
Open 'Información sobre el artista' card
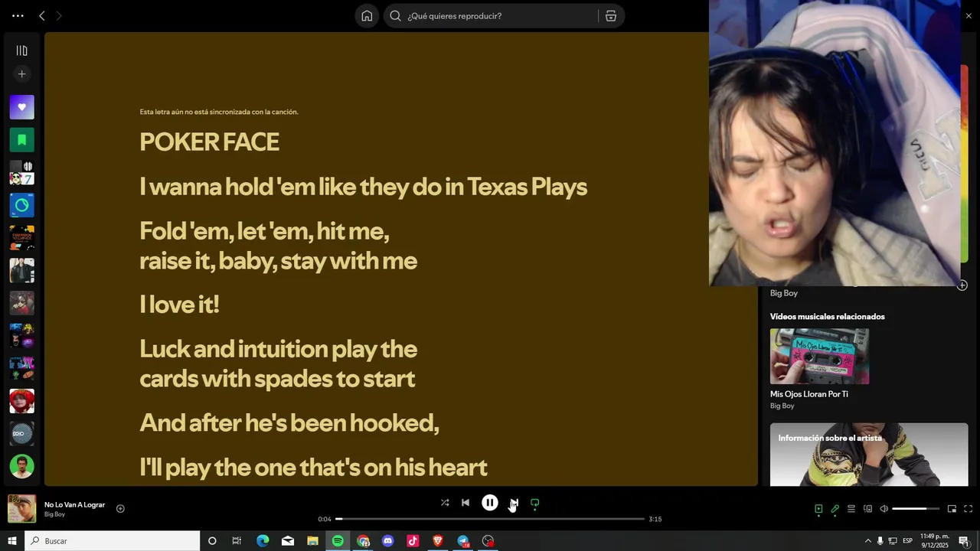(x=869, y=455)
